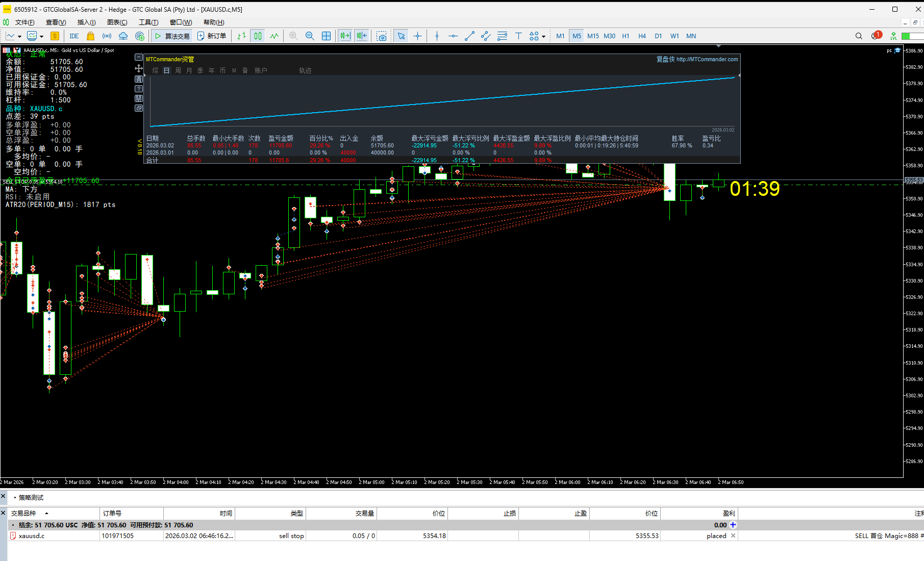Open notifications icon with red badge

(x=876, y=35)
